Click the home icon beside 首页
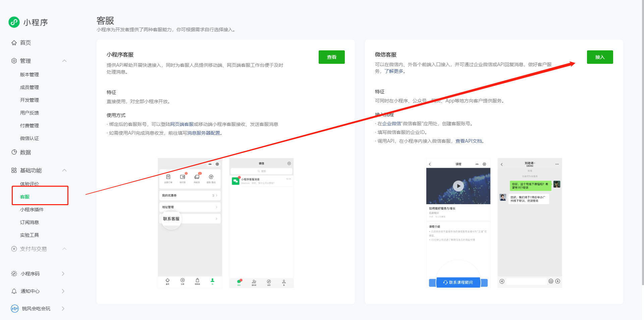 point(14,43)
